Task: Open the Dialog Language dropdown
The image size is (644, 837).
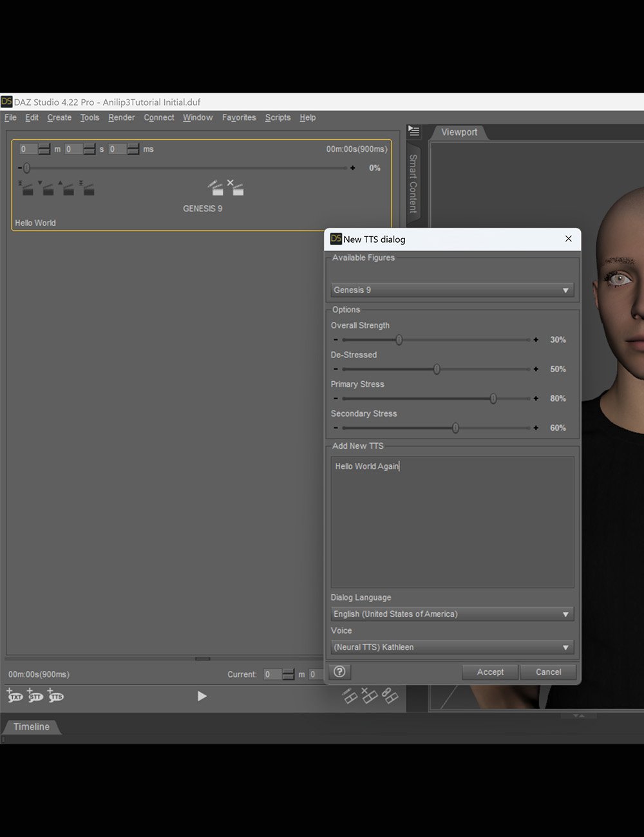Action: 451,614
